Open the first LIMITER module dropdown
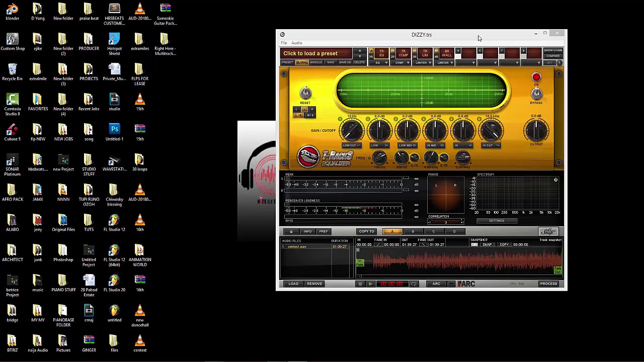644x362 pixels. [x=424, y=63]
